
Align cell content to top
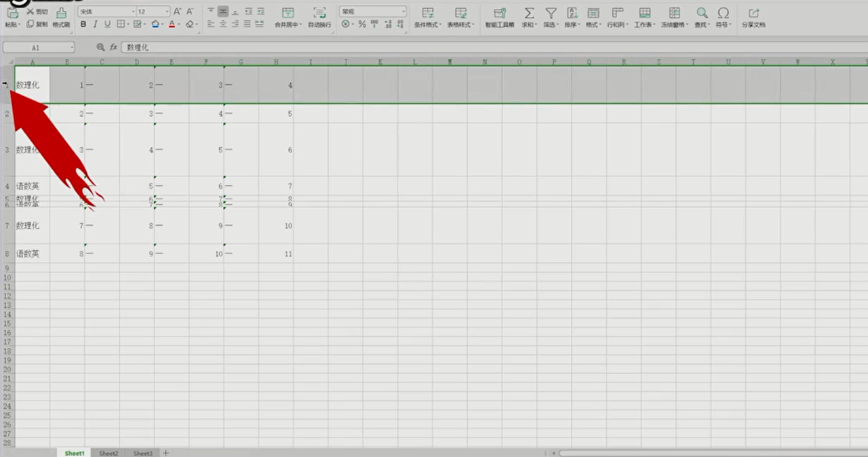(x=210, y=12)
